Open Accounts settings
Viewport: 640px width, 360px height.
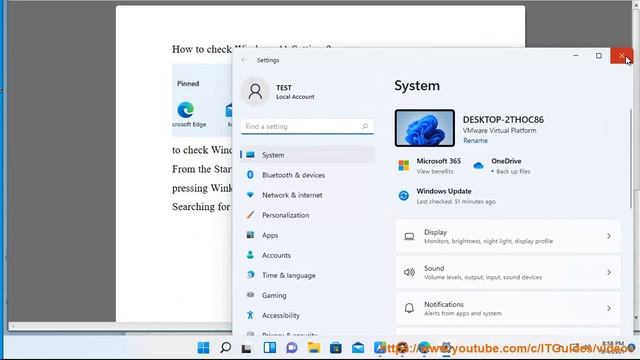tap(307, 255)
